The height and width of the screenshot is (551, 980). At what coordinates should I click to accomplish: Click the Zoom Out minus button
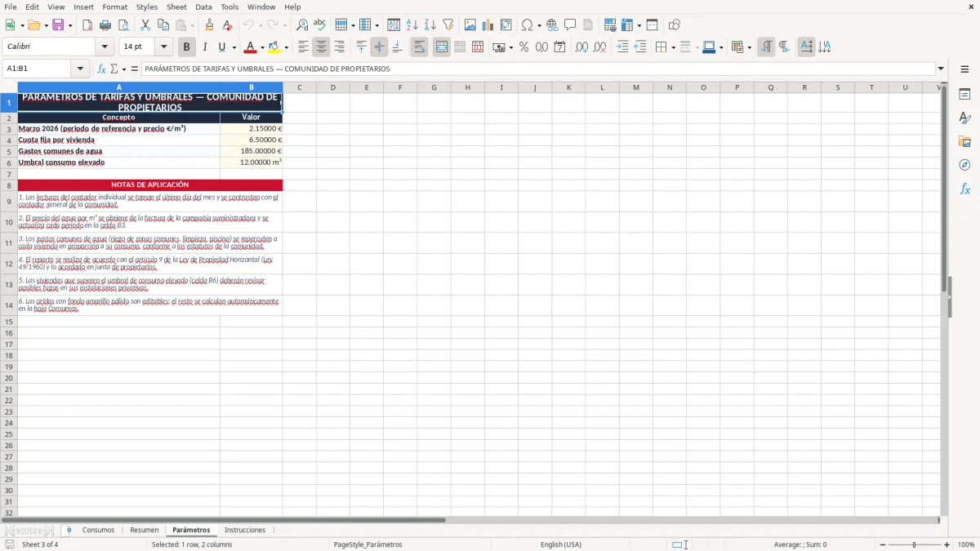pos(883,544)
